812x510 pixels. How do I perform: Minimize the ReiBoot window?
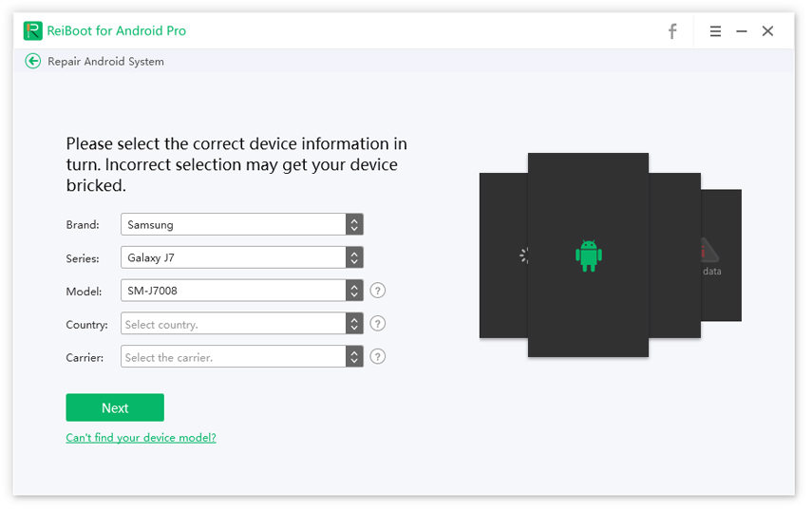[x=742, y=31]
